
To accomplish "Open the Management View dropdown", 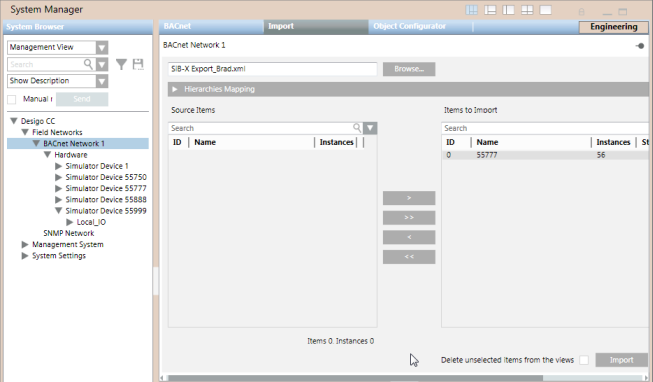I will 102,47.
